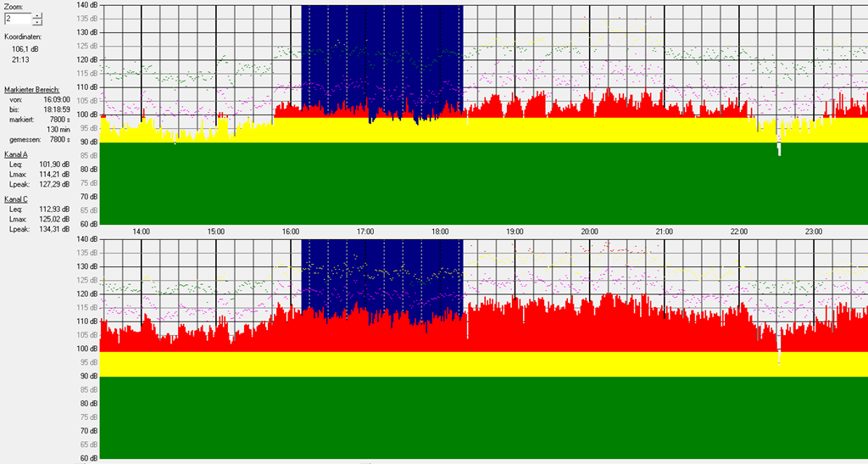
Task: Click the 20:00 time axis label
Action: (x=590, y=231)
